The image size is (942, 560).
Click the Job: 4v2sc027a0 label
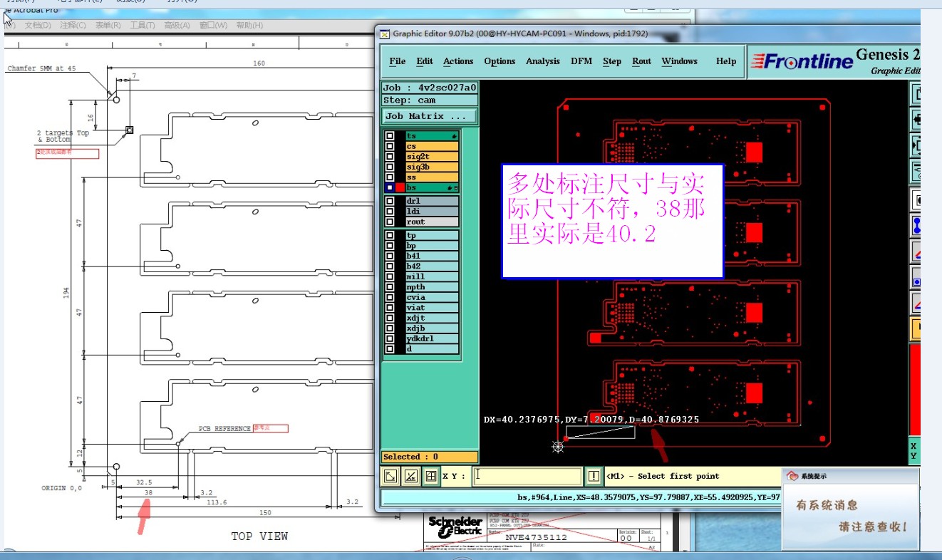coord(430,88)
